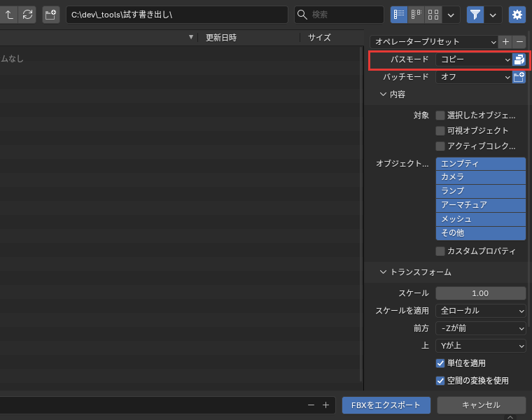Enable 可視オブジェクト checkbox
Image resolution: width=532 pixels, height=420 pixels.
(440, 131)
